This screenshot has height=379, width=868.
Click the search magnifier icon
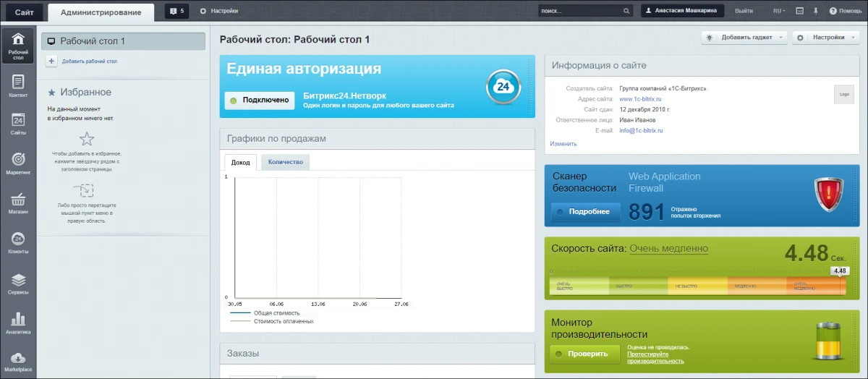[x=626, y=11]
